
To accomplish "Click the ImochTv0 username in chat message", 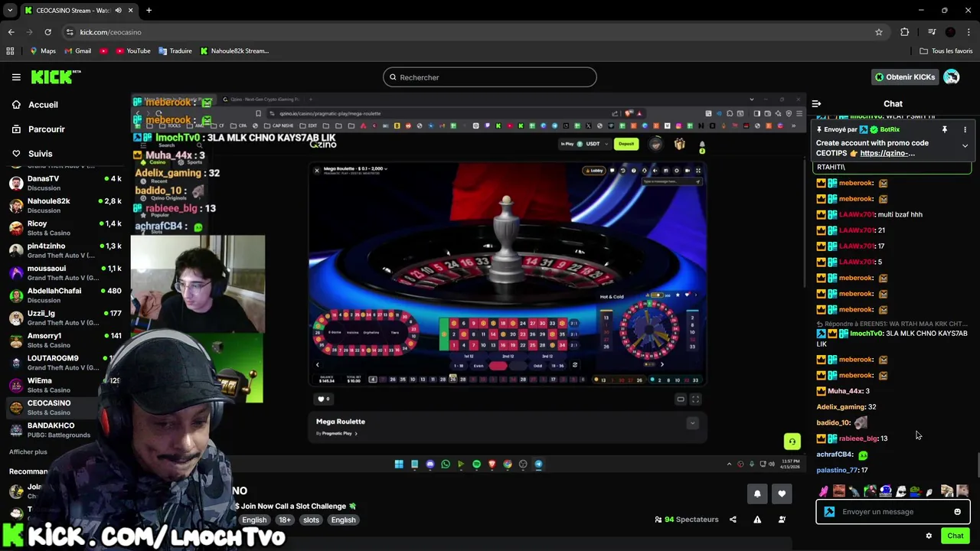I will pyautogui.click(x=866, y=334).
